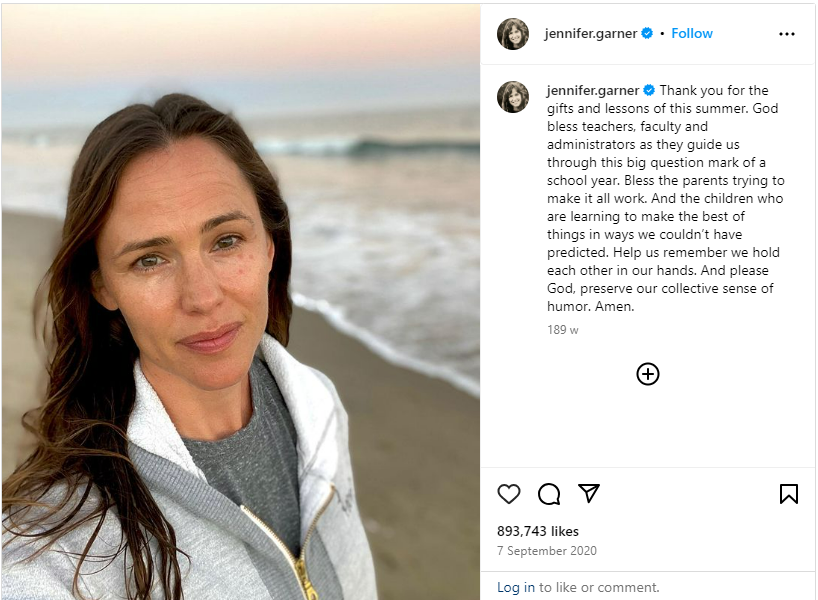Click the profile avatar in the post header
The image size is (818, 600).
click(x=513, y=34)
